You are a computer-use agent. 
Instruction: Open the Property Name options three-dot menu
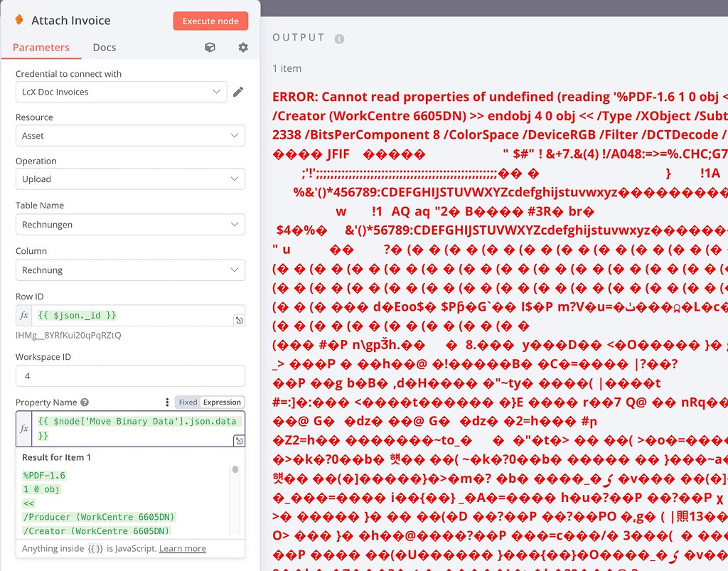click(x=168, y=401)
